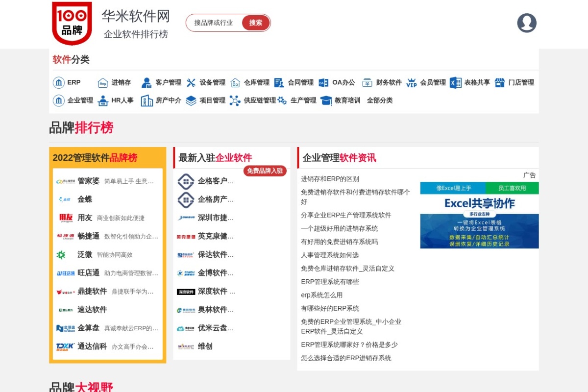The width and height of the screenshot is (588, 392).
Task: Open the 旺店通 brand entry
Action: point(107,273)
